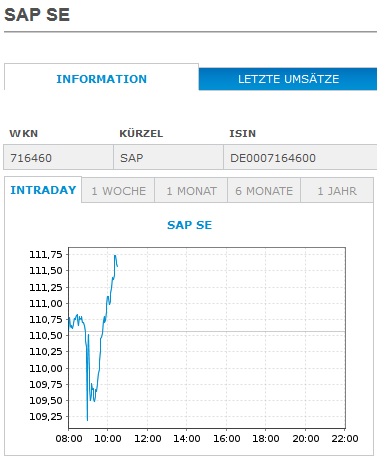The image size is (391, 457).
Task: Click the blue SAP SE chart title
Action: point(189,225)
